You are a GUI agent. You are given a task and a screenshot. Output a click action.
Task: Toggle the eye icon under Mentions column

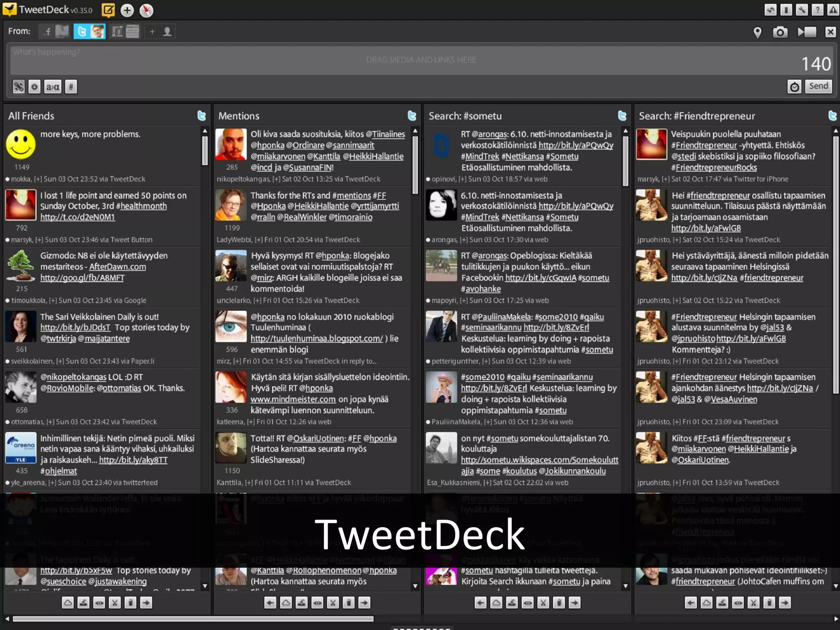pos(317,603)
